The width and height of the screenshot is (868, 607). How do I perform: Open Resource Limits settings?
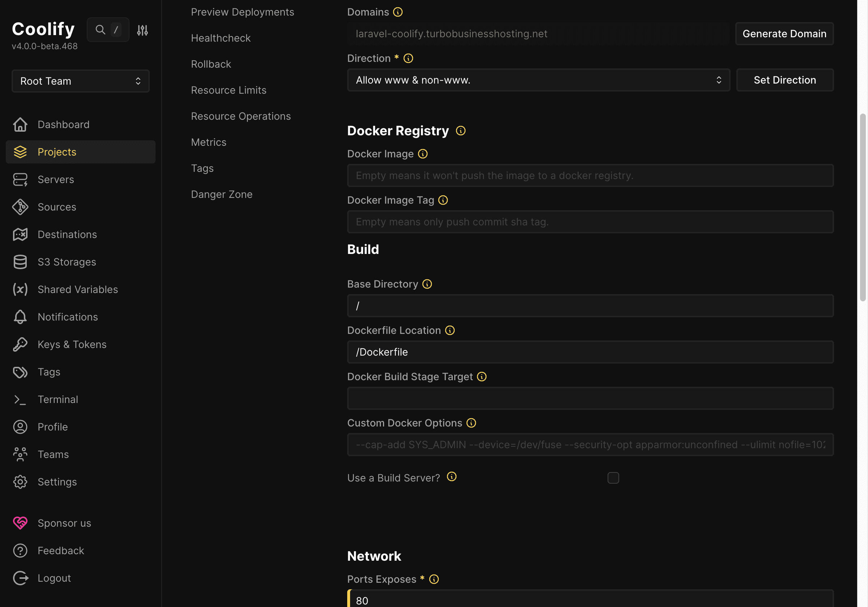click(228, 90)
